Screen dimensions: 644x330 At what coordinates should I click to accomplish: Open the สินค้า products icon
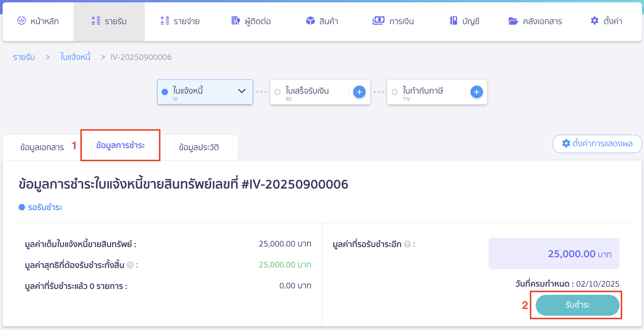(310, 21)
